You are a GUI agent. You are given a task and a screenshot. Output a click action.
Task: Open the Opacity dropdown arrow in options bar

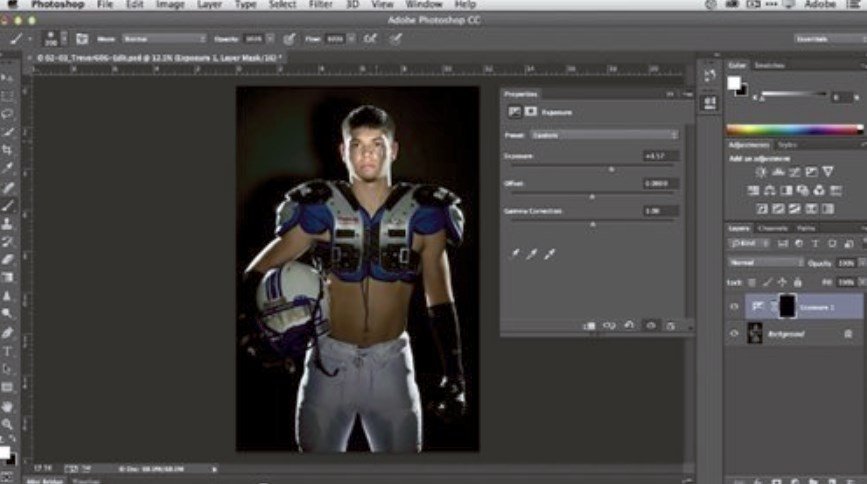[x=270, y=39]
